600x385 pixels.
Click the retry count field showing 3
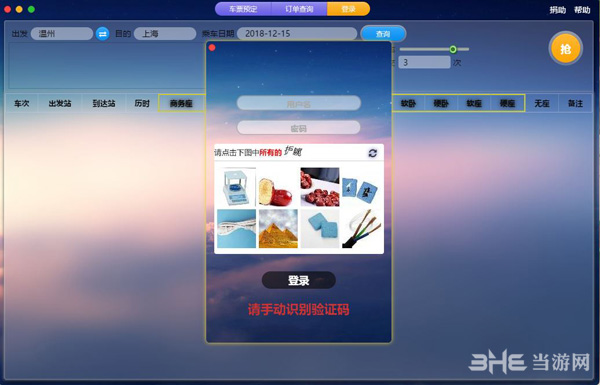tap(424, 62)
